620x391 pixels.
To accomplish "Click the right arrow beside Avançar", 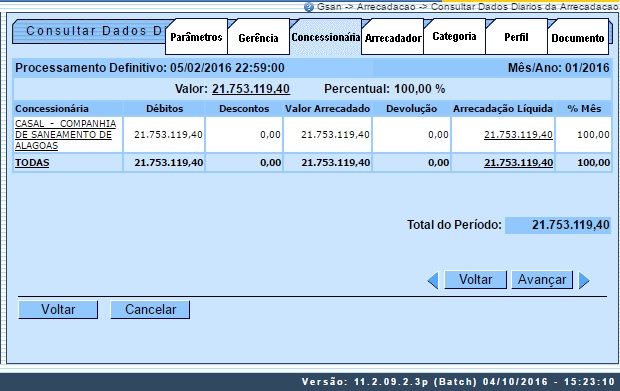I will (x=584, y=280).
